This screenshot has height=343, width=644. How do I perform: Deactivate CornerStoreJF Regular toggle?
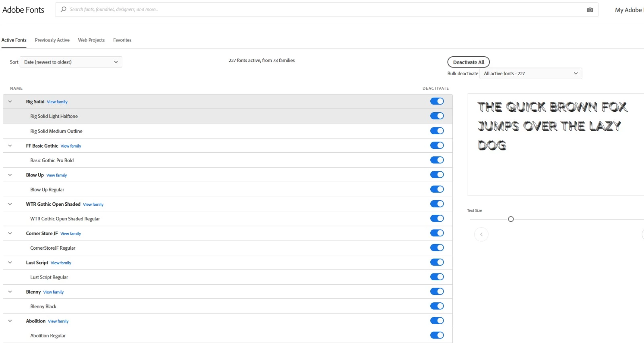[437, 248]
